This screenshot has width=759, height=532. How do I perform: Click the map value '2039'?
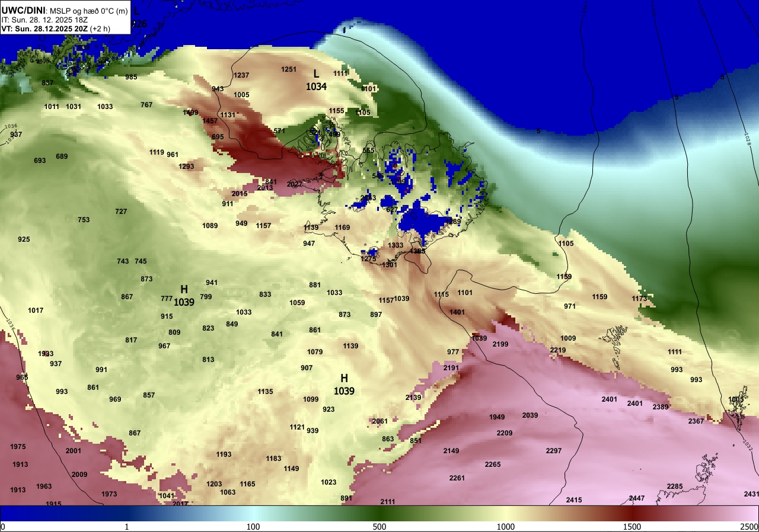click(x=530, y=415)
